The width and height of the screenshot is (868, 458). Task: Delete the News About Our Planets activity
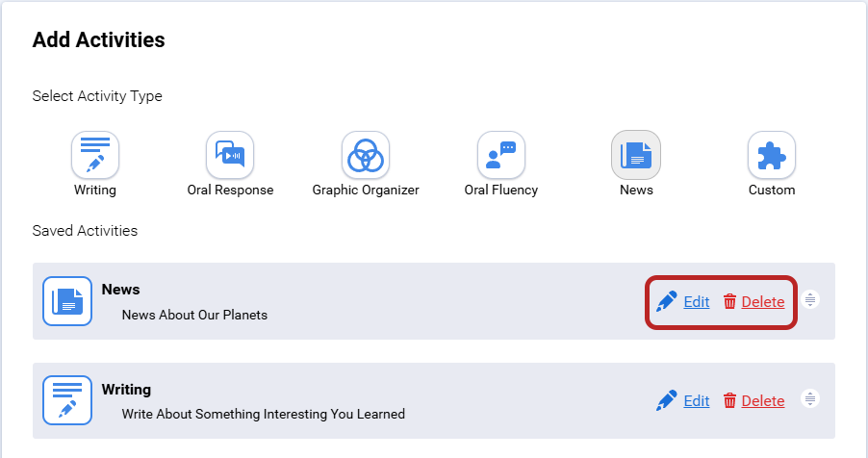763,302
